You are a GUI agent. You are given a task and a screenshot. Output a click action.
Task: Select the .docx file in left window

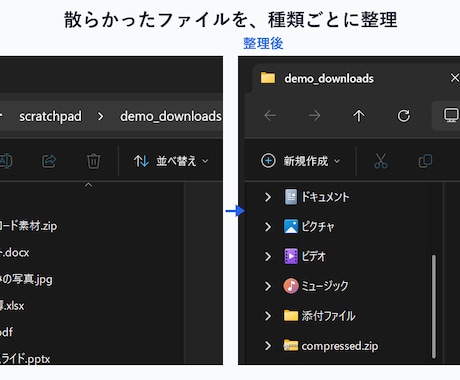coord(15,252)
